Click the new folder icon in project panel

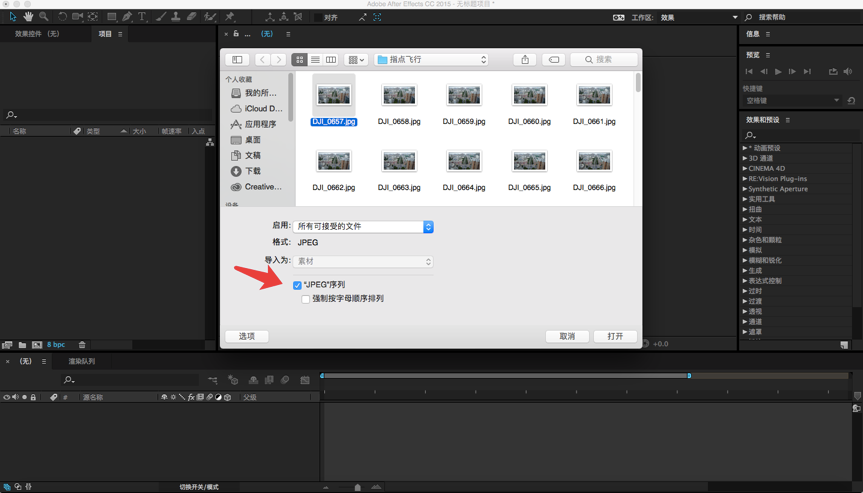point(22,345)
